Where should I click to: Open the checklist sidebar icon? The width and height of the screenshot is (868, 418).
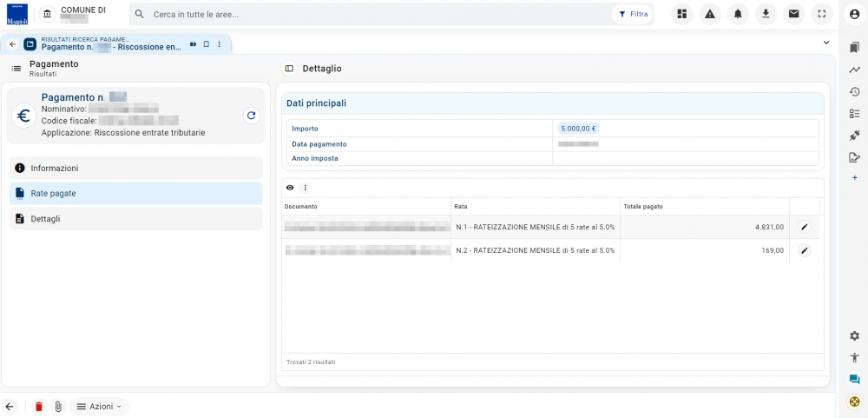854,114
